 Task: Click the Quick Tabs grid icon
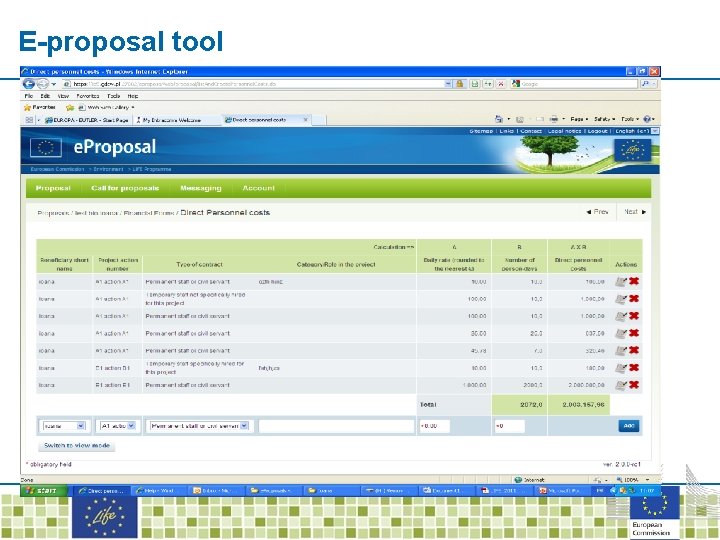(29, 120)
